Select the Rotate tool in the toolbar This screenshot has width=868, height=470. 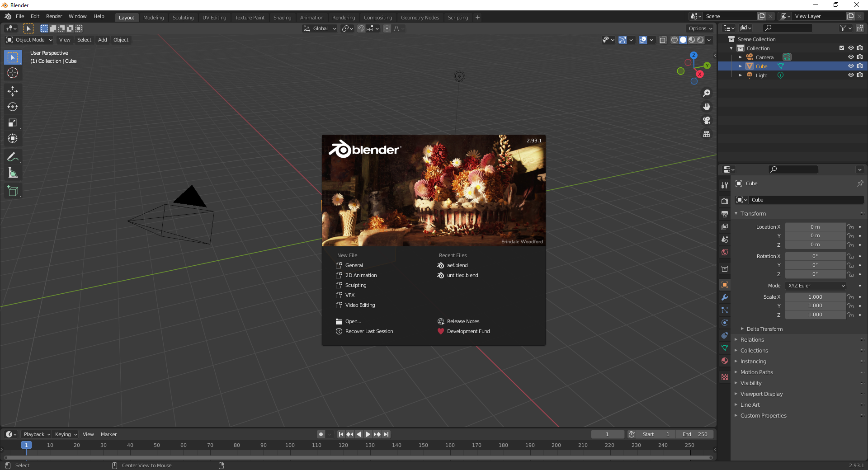13,107
